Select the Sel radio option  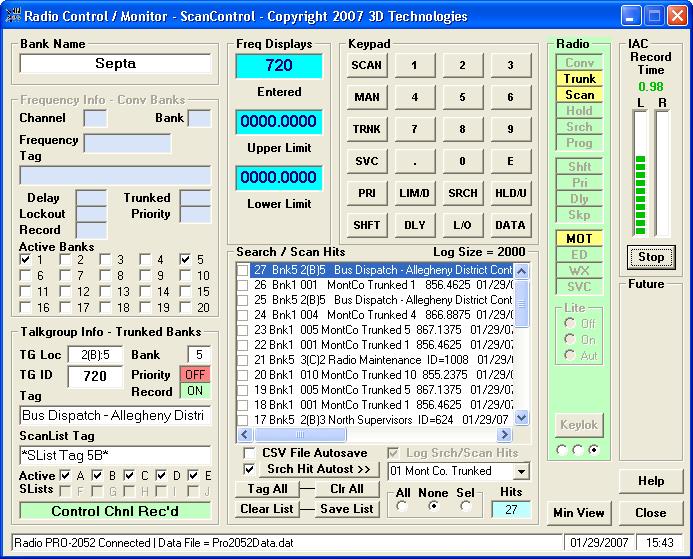coord(466,506)
